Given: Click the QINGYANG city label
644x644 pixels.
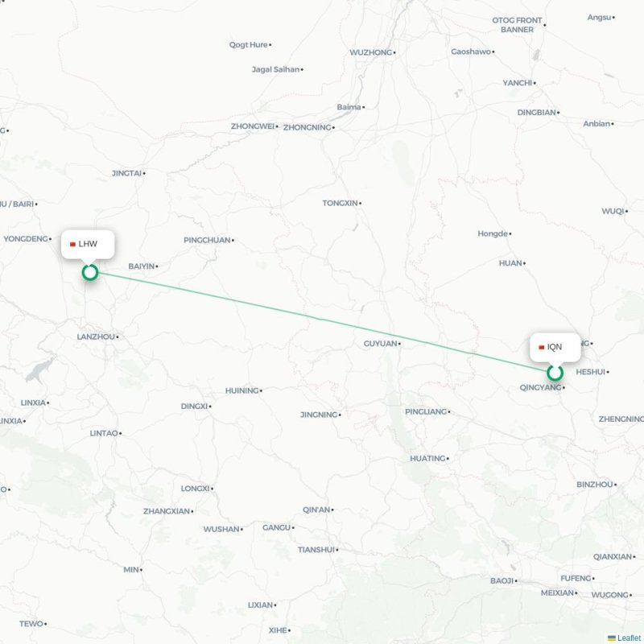Looking at the screenshot, I should [540, 387].
